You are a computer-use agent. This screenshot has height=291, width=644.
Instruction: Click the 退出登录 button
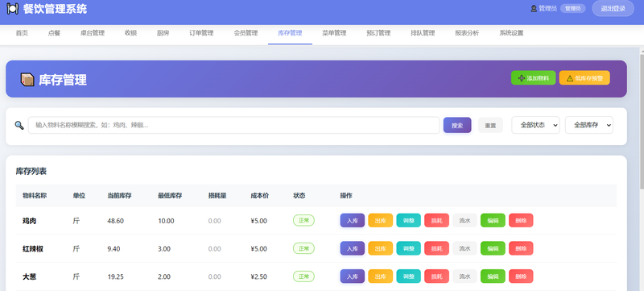tap(613, 9)
